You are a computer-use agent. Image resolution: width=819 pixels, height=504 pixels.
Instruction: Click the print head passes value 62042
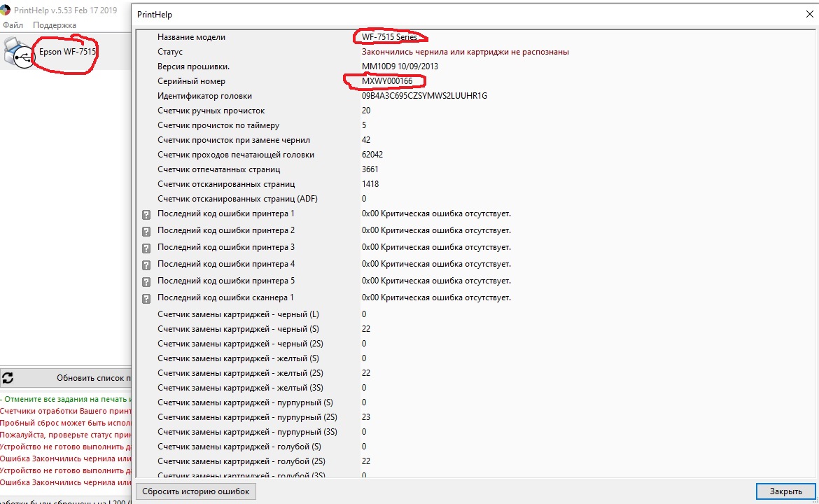372,155
